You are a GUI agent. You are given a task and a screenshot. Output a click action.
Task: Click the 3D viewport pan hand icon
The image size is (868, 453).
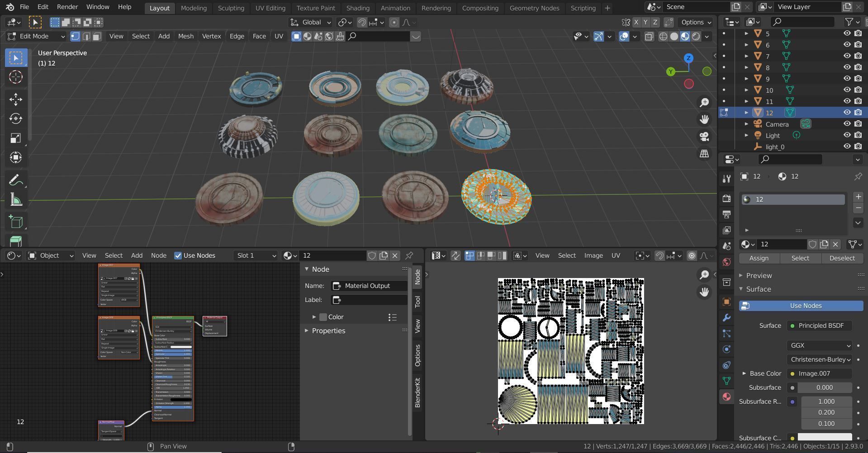click(x=704, y=119)
